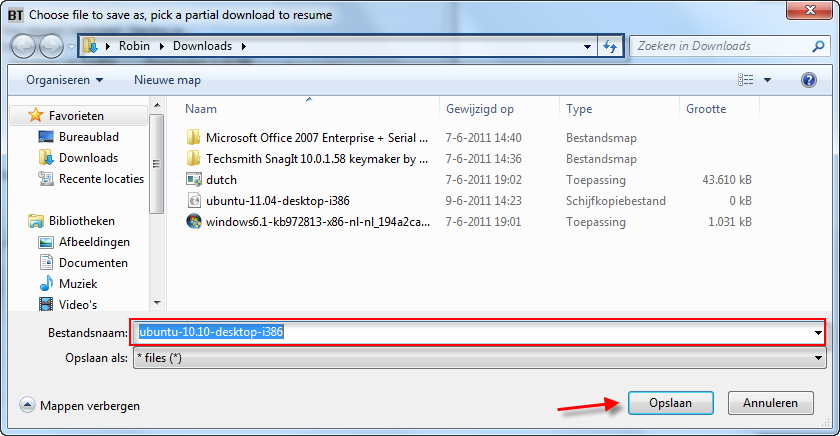
Task: Click the Forward navigation arrow
Action: (51, 47)
